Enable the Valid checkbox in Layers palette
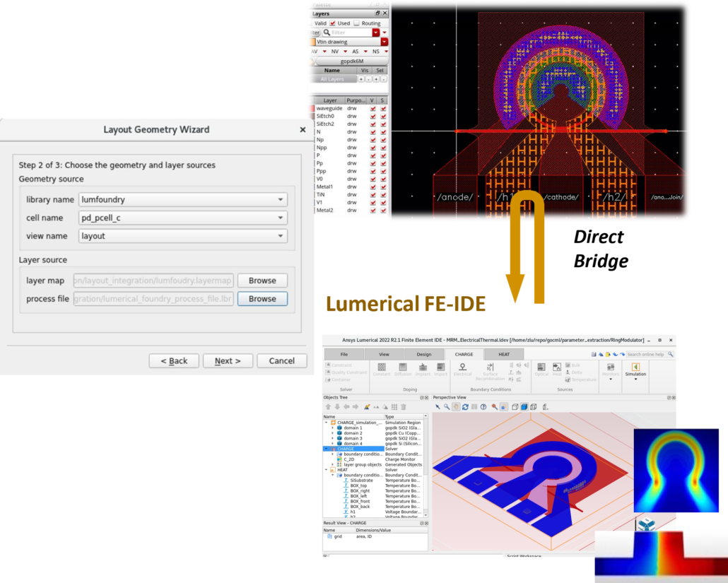Viewport: 728px width, 583px height. [311, 23]
